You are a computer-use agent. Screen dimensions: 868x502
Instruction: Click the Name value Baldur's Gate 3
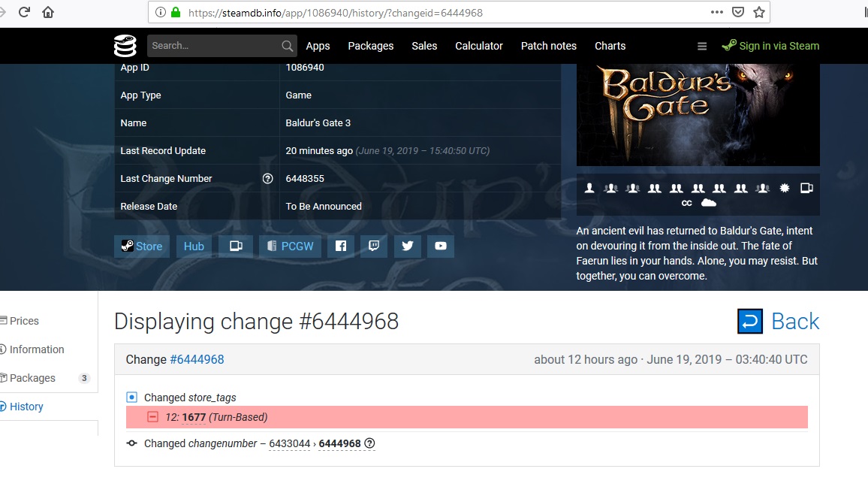tap(318, 123)
